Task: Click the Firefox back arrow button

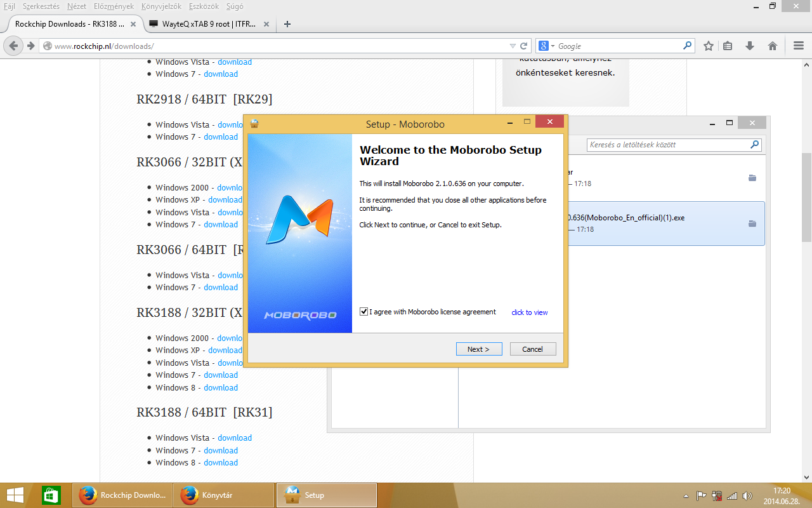Action: (13, 46)
